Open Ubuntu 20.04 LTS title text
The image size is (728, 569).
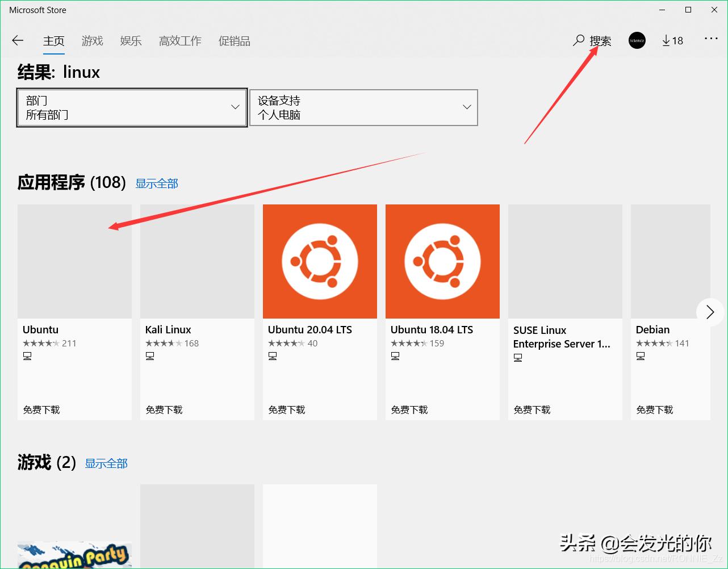click(x=310, y=329)
